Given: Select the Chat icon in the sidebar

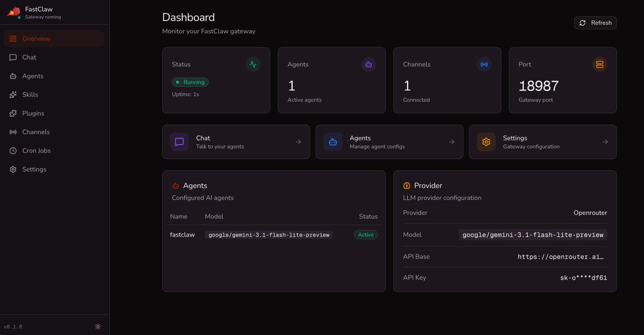Looking at the screenshot, I should (13, 57).
